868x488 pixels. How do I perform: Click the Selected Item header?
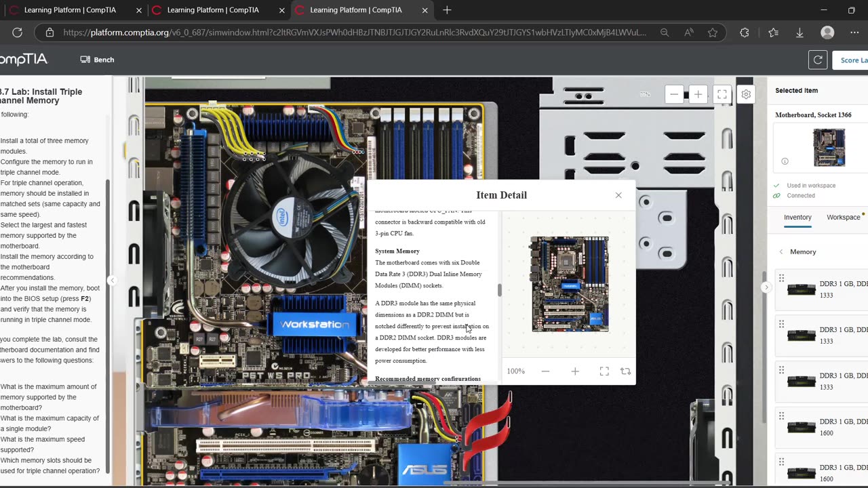[796, 90]
